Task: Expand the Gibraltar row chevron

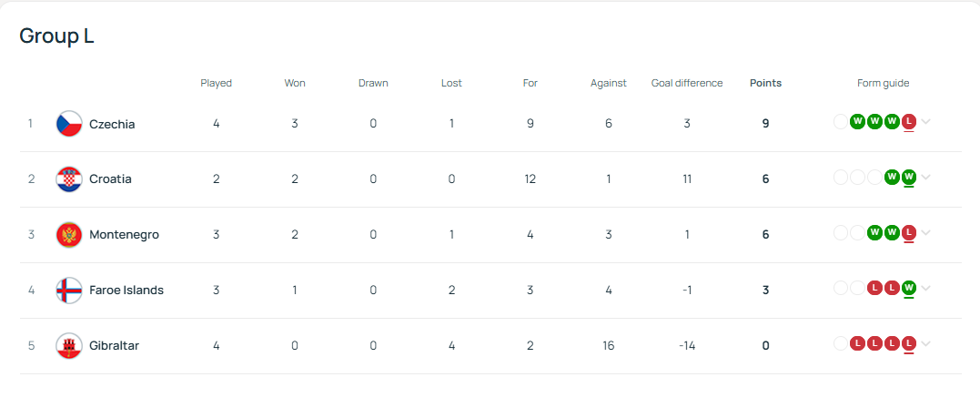Action: pyautogui.click(x=925, y=343)
